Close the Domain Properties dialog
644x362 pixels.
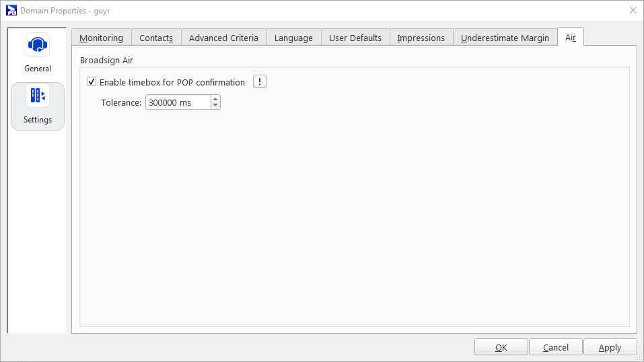point(633,11)
